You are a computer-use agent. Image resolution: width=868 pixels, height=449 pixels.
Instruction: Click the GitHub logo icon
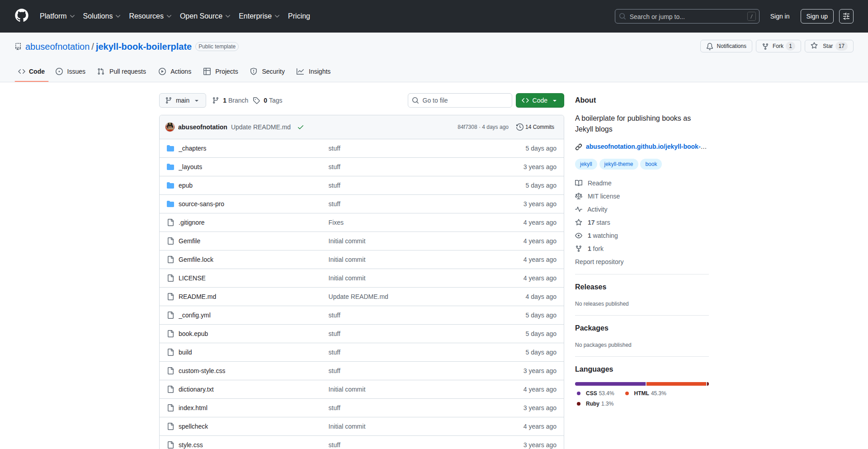[21, 16]
